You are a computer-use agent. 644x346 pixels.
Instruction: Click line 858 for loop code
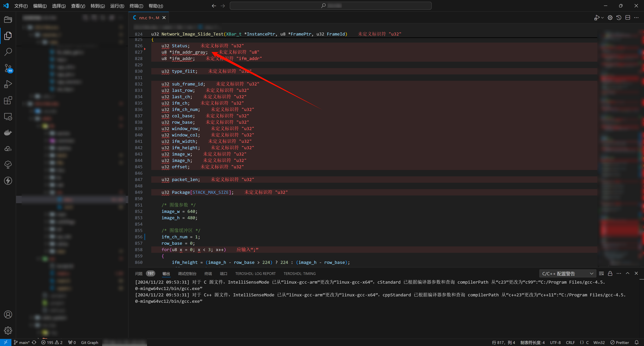[x=194, y=250]
